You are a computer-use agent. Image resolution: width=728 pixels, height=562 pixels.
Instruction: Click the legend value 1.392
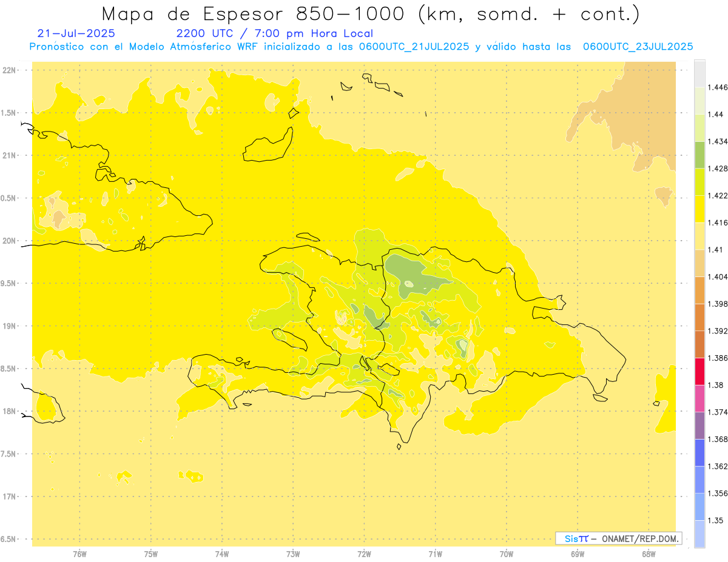click(x=718, y=331)
